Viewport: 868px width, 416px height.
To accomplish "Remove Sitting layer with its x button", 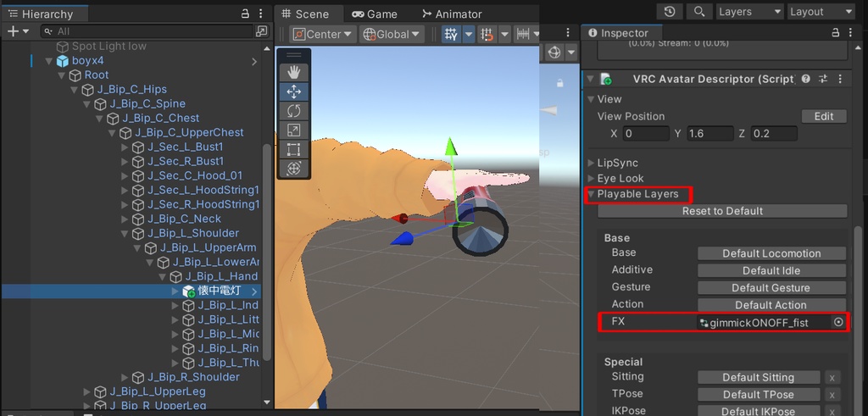I will (x=832, y=378).
